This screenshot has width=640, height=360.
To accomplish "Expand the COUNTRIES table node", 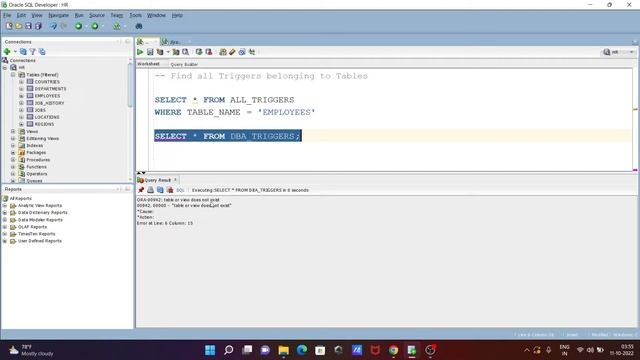I will [21, 82].
